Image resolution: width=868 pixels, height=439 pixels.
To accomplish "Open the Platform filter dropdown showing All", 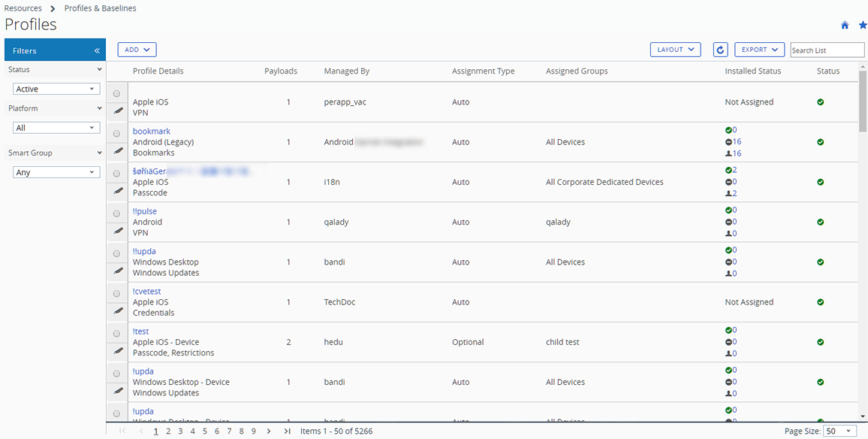I will point(56,128).
